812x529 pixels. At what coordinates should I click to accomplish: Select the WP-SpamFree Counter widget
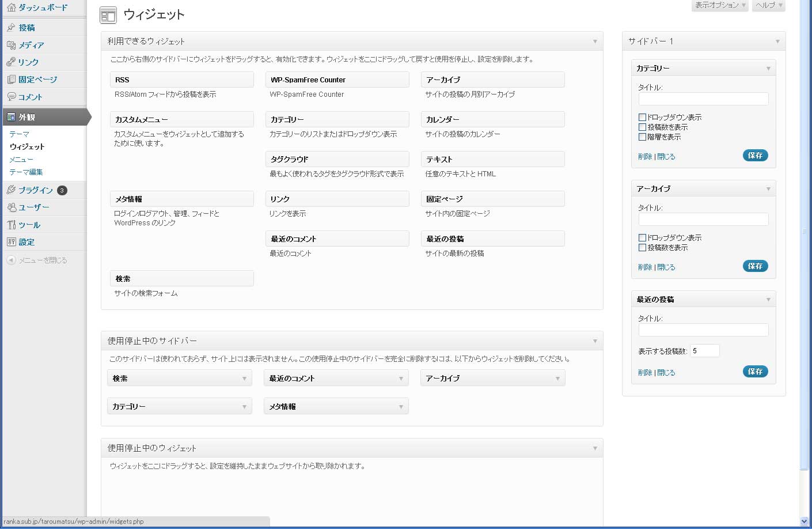pos(337,80)
